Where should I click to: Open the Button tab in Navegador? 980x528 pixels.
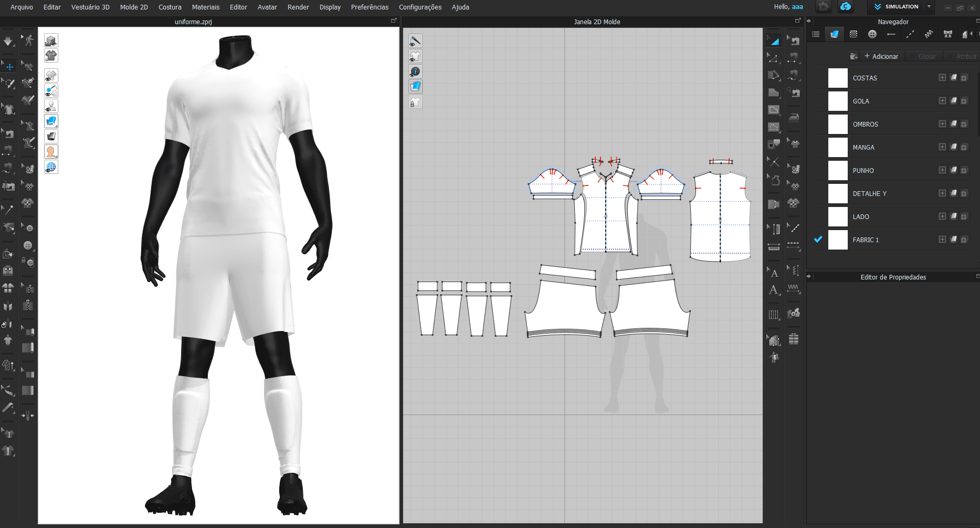click(x=872, y=34)
